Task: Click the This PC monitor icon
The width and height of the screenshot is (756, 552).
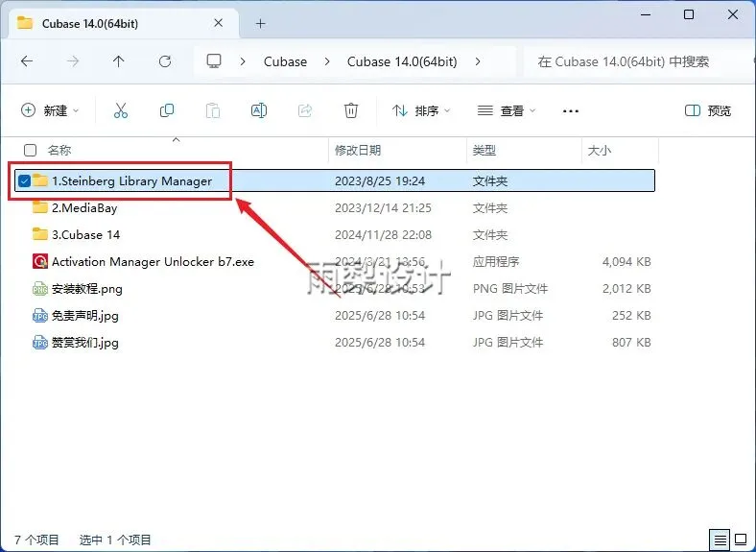Action: click(x=214, y=61)
